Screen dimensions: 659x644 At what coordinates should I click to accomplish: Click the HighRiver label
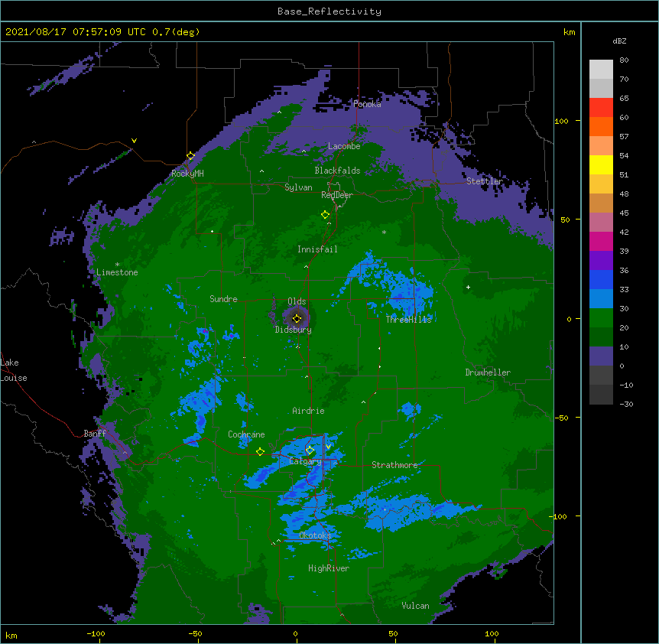[x=329, y=568]
